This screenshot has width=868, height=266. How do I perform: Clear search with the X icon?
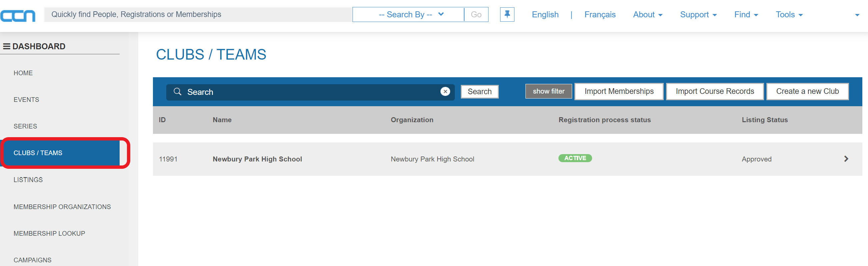coord(445,92)
